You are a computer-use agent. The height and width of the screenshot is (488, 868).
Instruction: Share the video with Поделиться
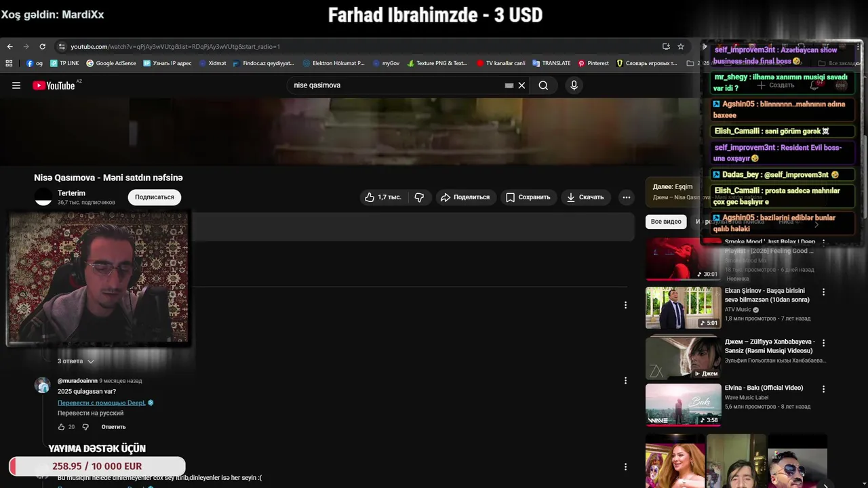pos(465,197)
